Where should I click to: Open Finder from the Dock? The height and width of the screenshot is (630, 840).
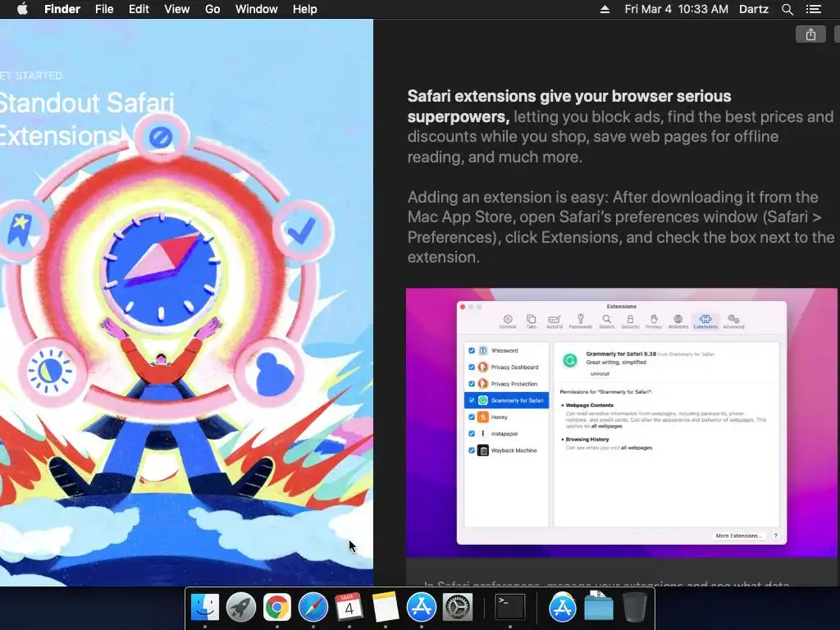tap(204, 608)
